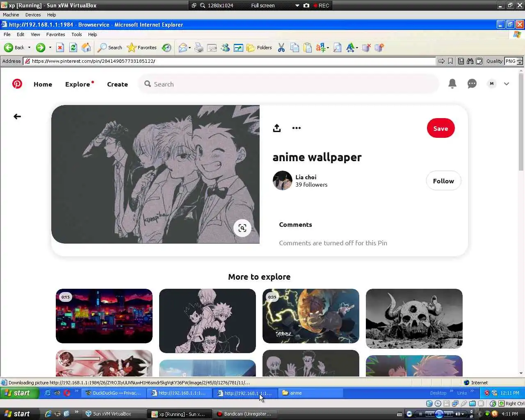Go to the IE Home page icon
The width and height of the screenshot is (525, 420).
(x=86, y=48)
